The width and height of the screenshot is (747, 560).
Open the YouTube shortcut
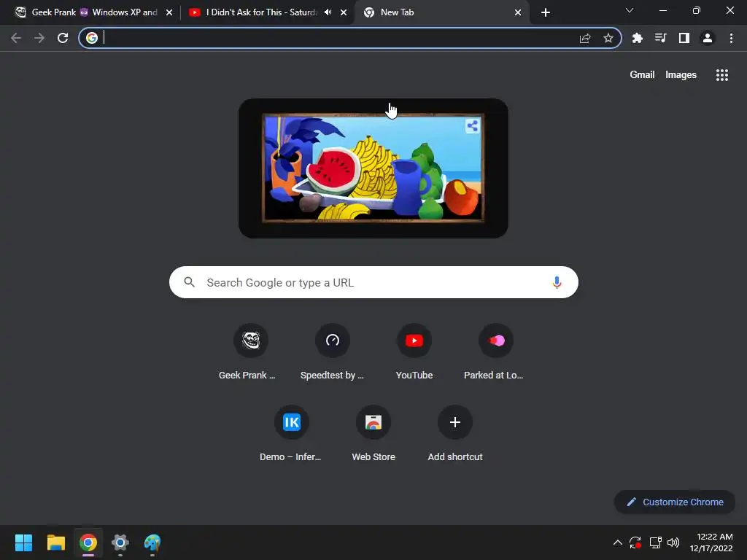pos(414,352)
